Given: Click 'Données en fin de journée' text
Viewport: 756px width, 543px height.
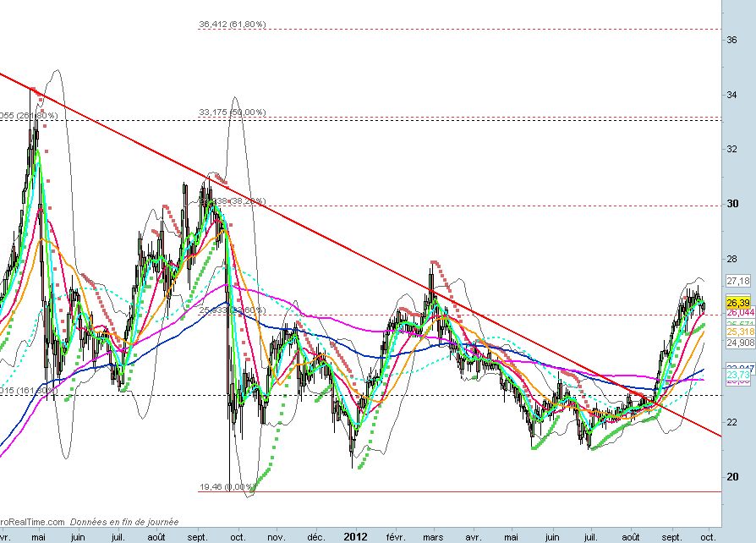Looking at the screenshot, I should 123,522.
